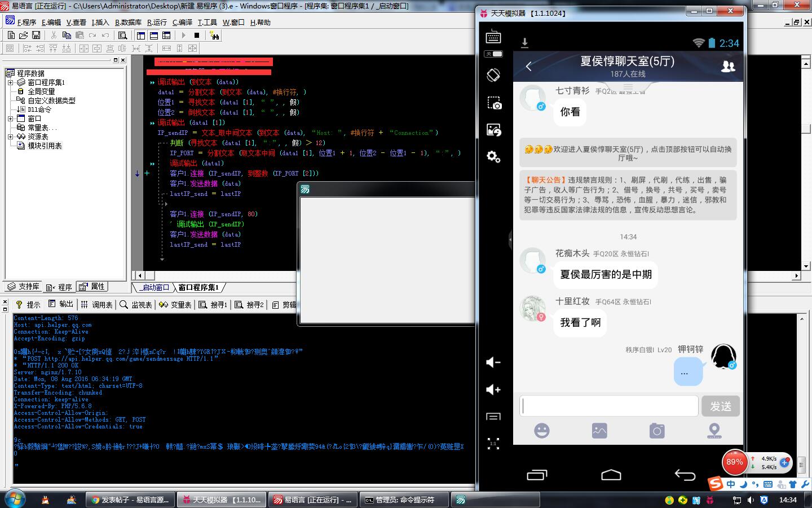
Task: Take an emulator region screenshot
Action: point(493,103)
